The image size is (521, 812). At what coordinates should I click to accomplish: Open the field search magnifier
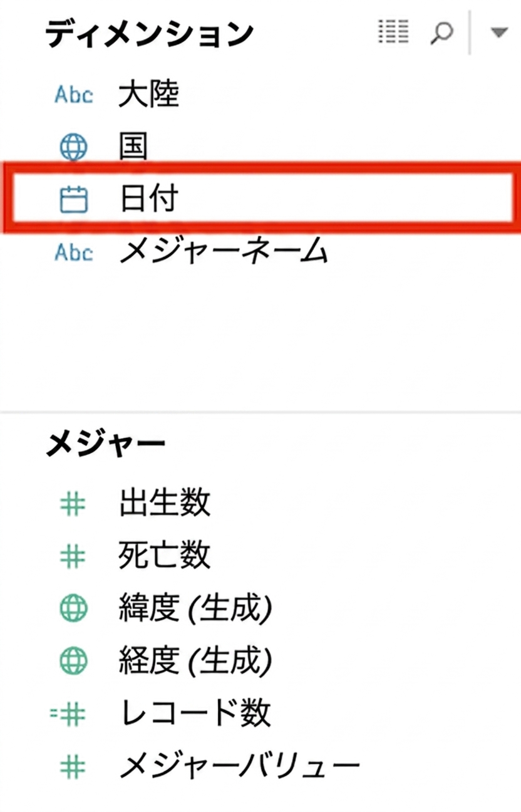click(x=441, y=32)
